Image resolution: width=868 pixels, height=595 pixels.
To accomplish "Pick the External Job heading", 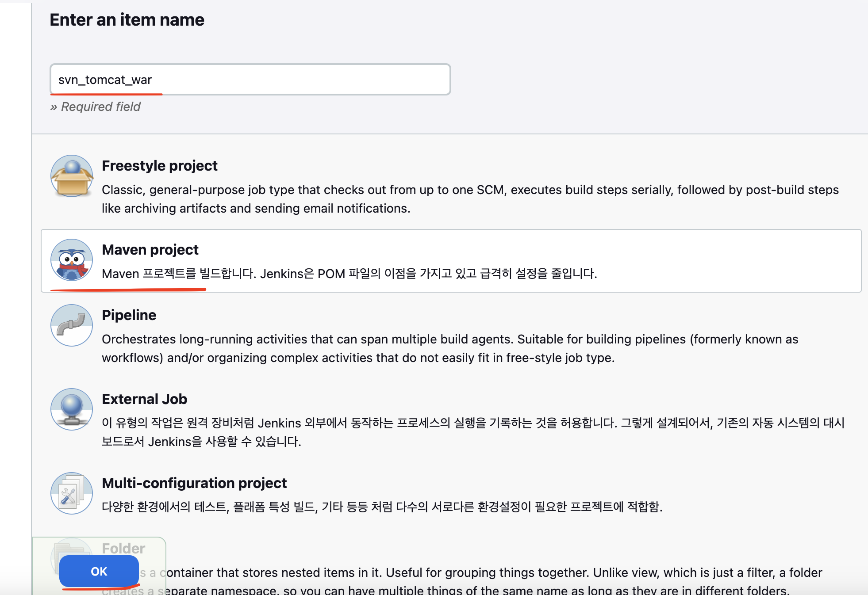I will [x=144, y=399].
